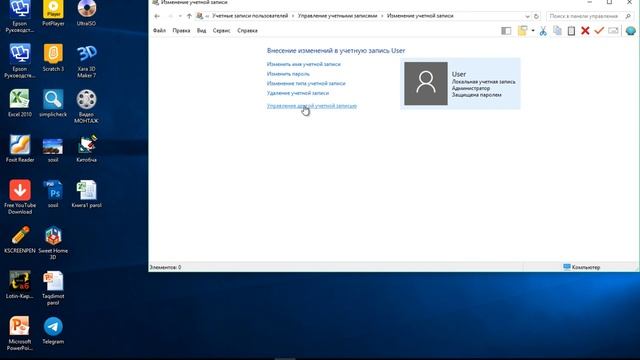Image resolution: width=640 pixels, height=360 pixels.
Task: Open Книга1 parol Excel file
Action: (87, 193)
